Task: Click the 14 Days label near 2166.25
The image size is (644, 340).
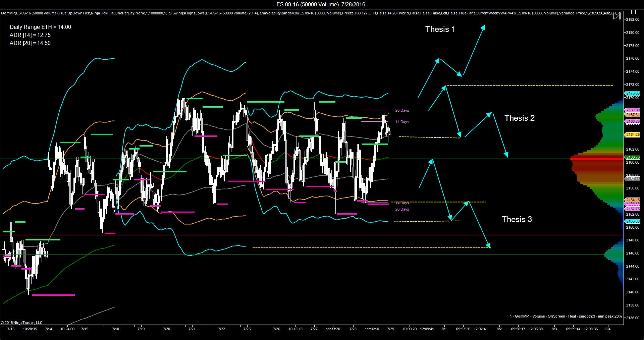Action: [402, 122]
